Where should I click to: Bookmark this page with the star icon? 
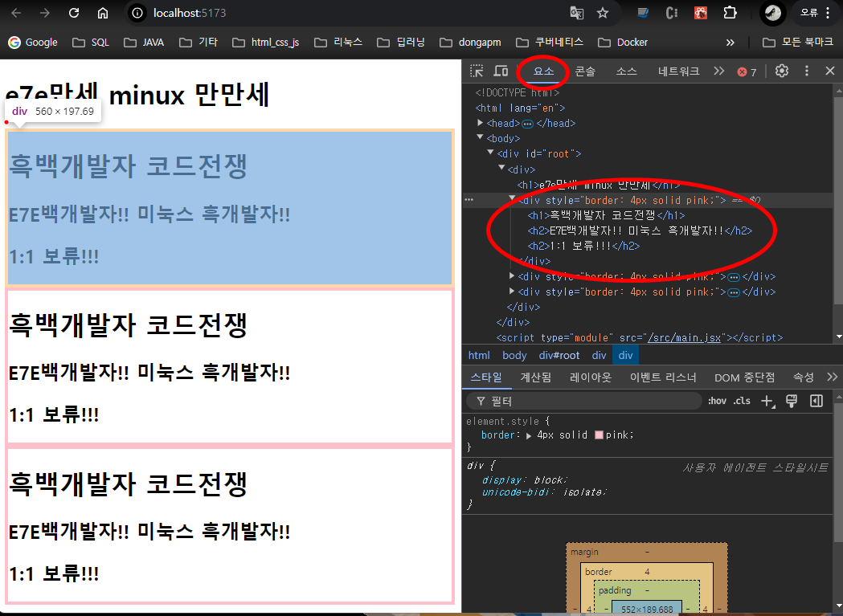603,13
